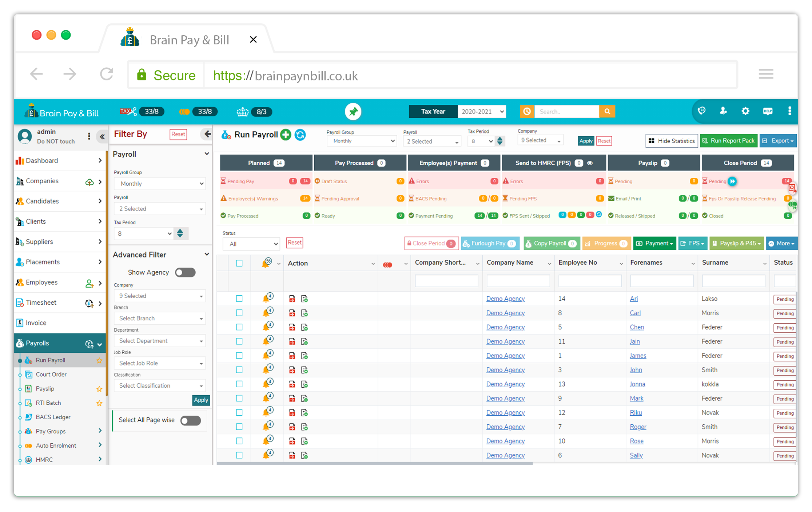
Task: Open the Select Job Role dropdown
Action: [x=160, y=363]
